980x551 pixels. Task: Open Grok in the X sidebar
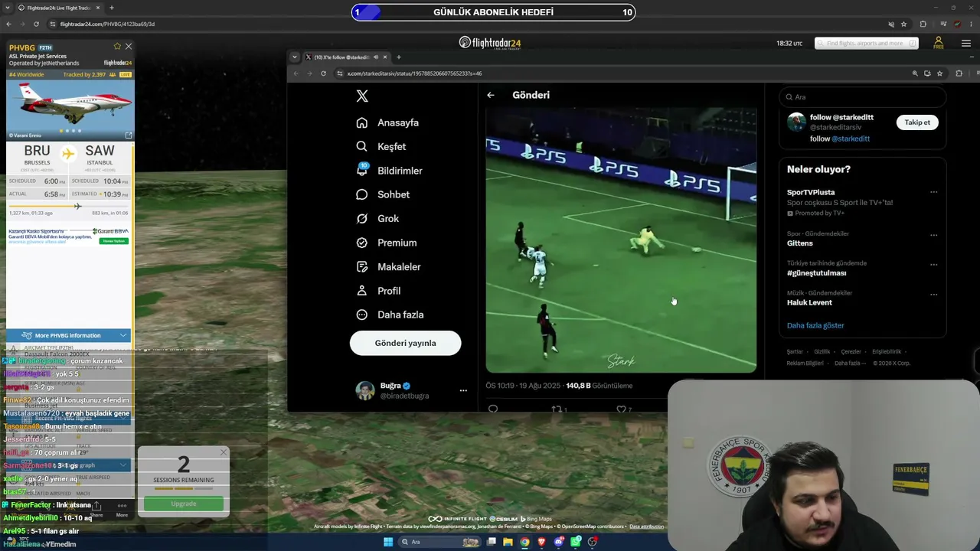pos(377,218)
